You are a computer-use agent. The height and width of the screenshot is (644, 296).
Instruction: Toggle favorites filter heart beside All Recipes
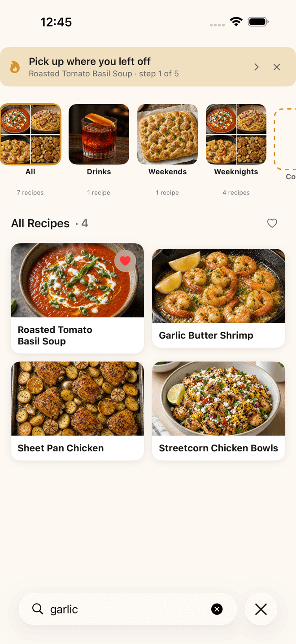(272, 223)
